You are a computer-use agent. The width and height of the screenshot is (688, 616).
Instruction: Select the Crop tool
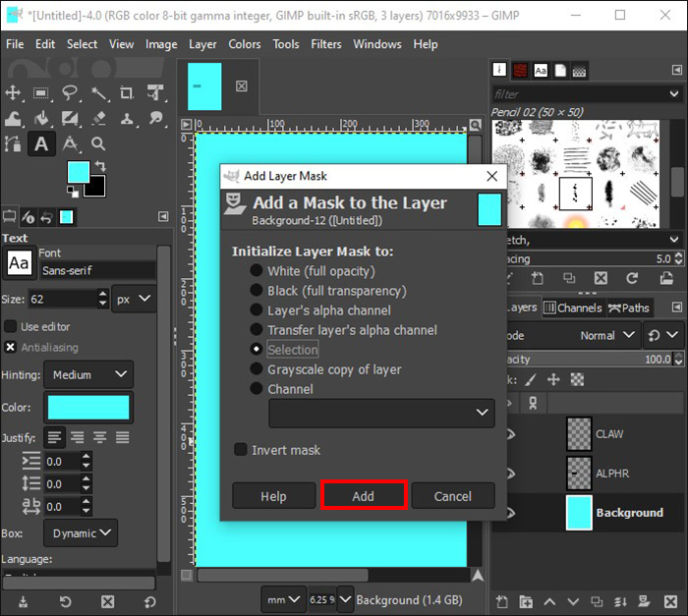pos(127,93)
